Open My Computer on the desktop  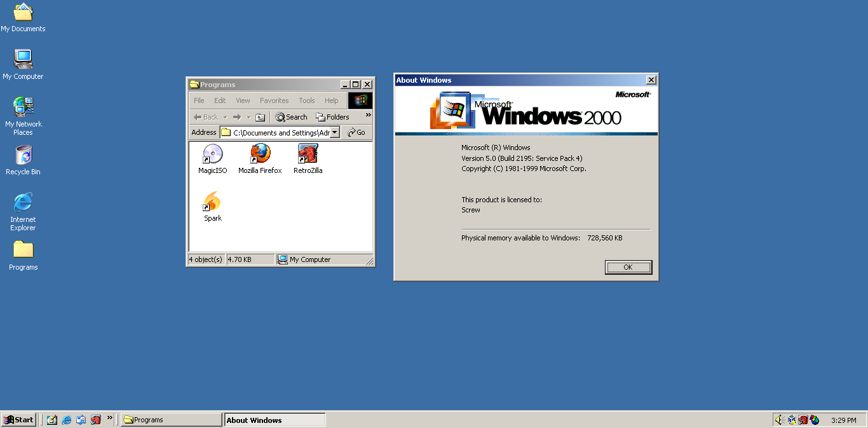point(23,65)
